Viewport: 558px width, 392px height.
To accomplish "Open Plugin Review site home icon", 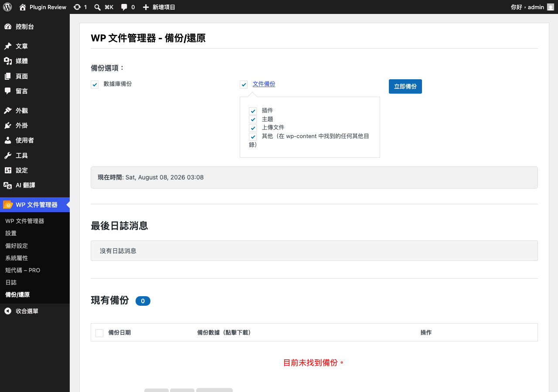I will (23, 7).
